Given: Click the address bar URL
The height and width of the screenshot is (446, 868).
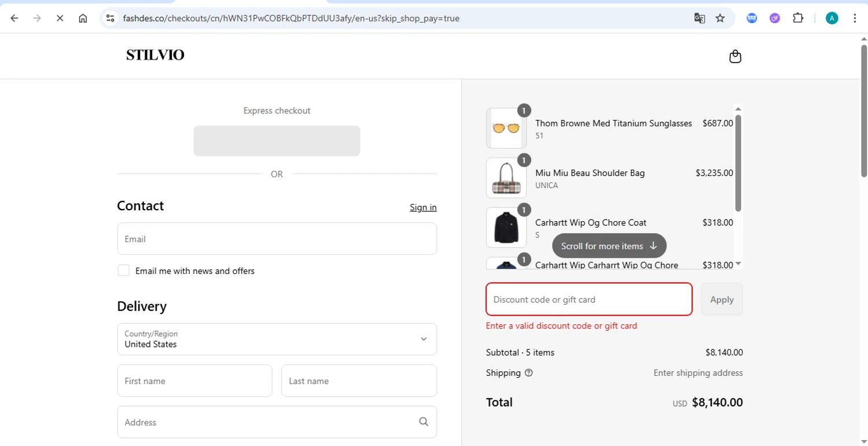Looking at the screenshot, I should [291, 19].
